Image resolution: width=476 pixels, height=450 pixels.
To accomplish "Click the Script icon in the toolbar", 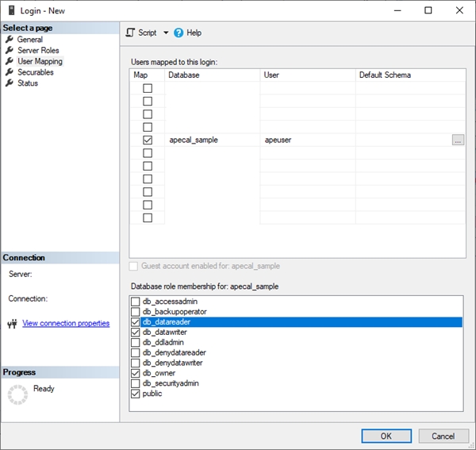I will coord(131,33).
